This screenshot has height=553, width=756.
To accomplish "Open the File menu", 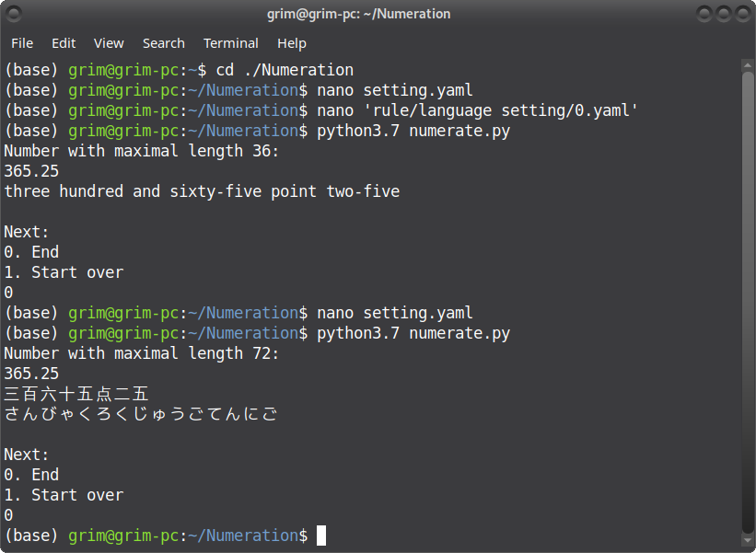I will coord(22,43).
